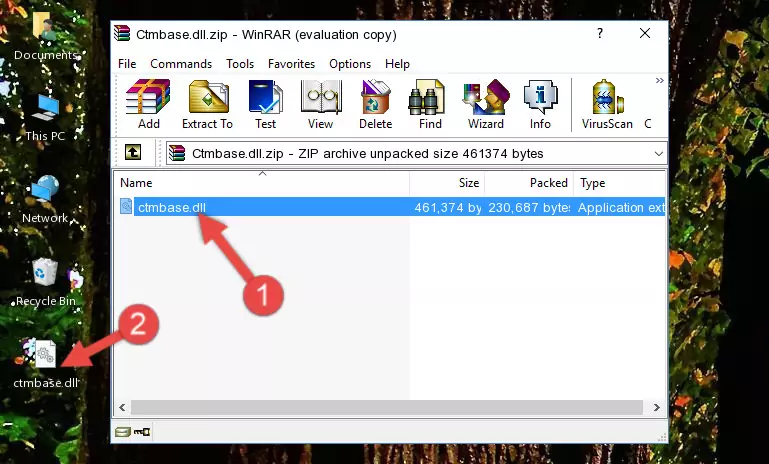Click the question mark help button
This screenshot has height=464, width=769.
(x=599, y=33)
